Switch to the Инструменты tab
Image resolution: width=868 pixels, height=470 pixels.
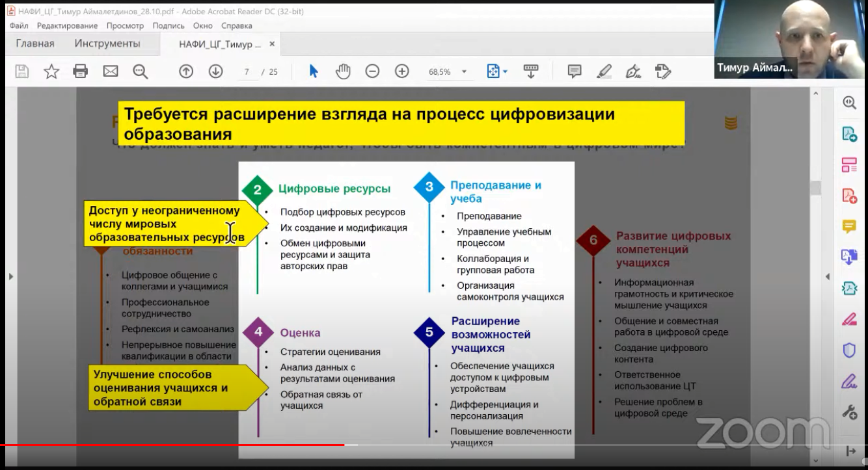(107, 44)
